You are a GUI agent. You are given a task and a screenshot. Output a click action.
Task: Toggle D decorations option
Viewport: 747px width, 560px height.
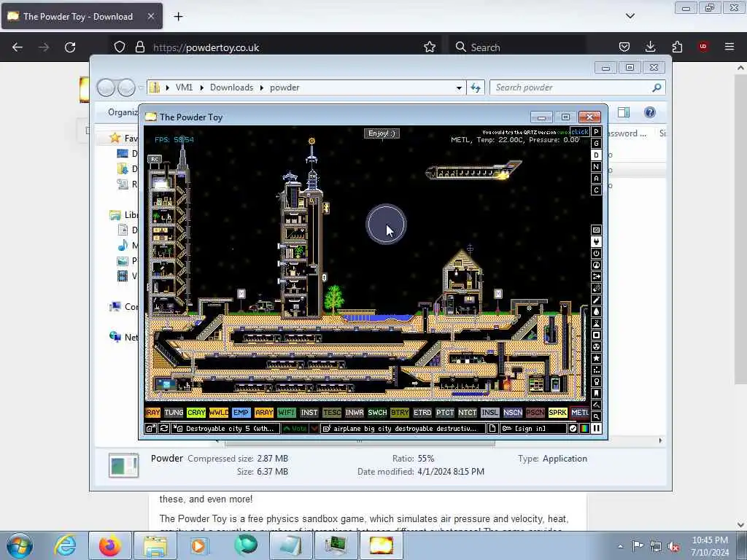point(596,155)
